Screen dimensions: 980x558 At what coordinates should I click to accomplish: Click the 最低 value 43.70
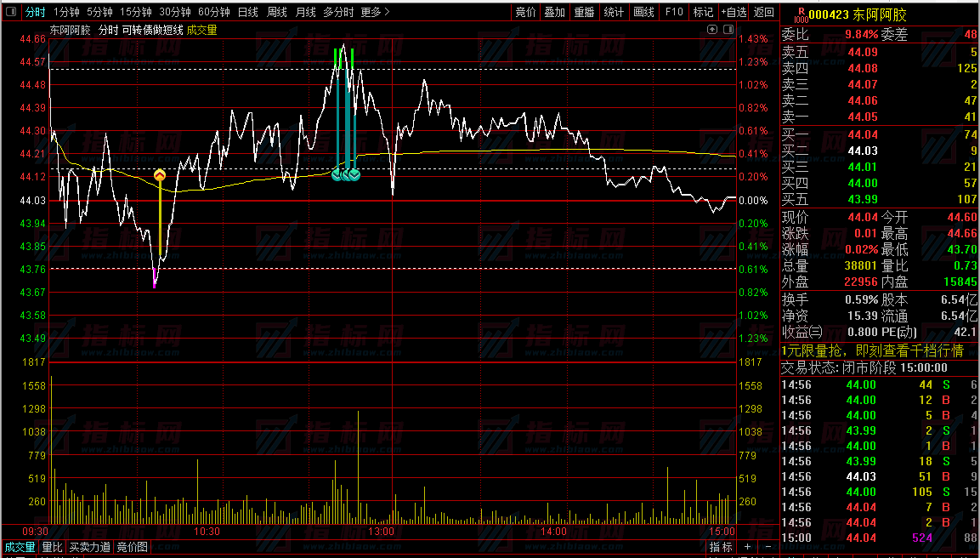coord(962,250)
